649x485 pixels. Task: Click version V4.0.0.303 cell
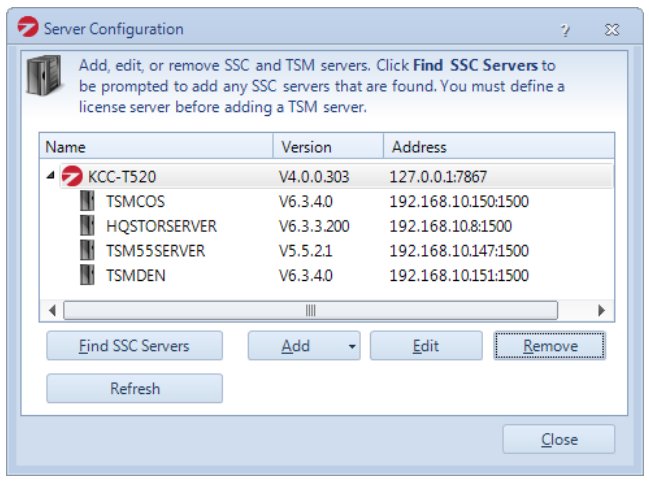click(314, 177)
